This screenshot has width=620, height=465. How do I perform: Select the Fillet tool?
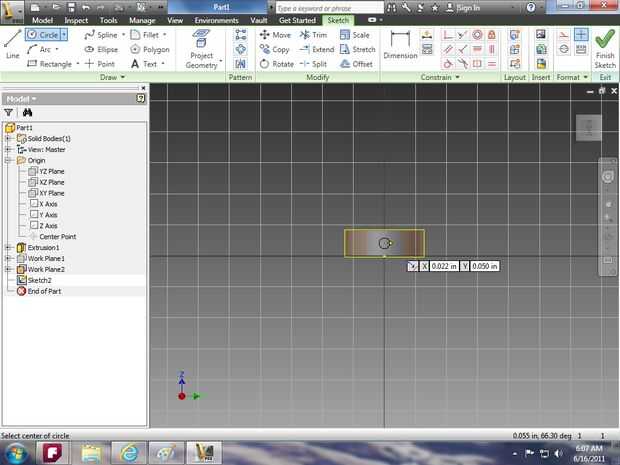coord(145,35)
